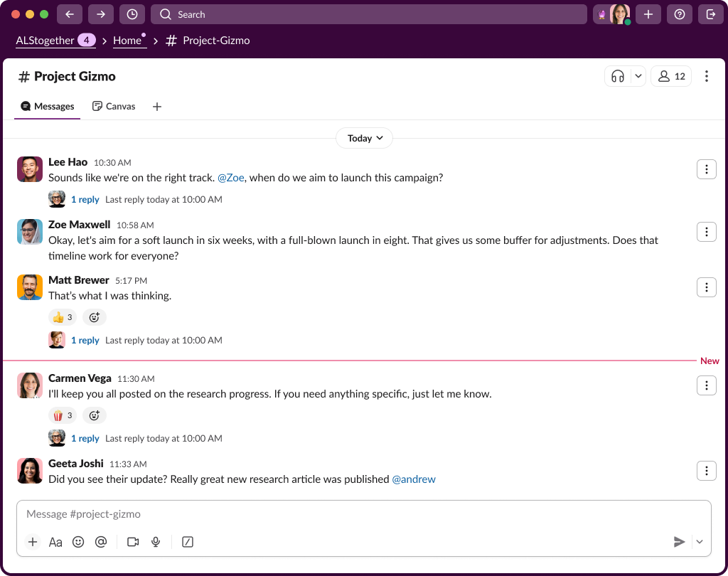Click the history clock icon
This screenshot has width=728, height=576.
pyautogui.click(x=132, y=14)
